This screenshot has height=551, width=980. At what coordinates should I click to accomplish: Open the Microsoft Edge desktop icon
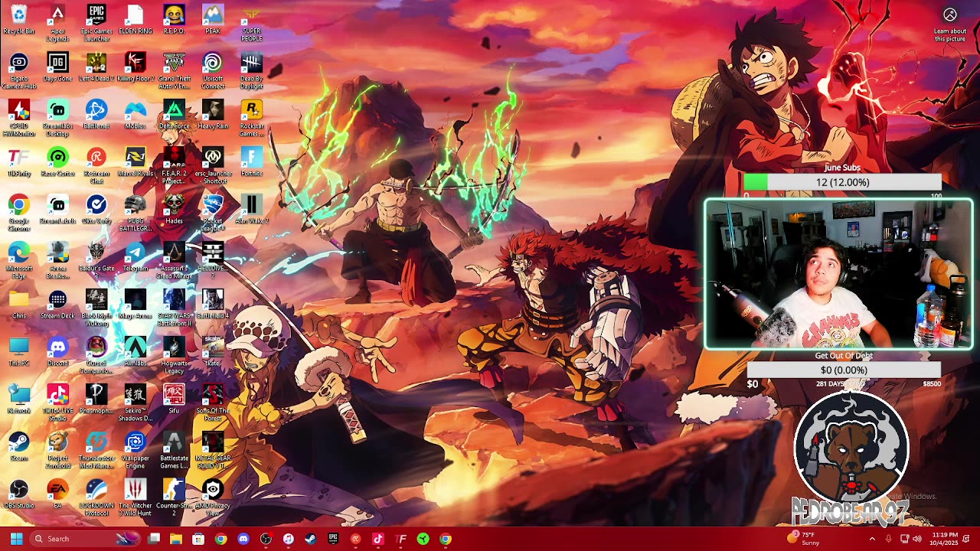(x=18, y=260)
